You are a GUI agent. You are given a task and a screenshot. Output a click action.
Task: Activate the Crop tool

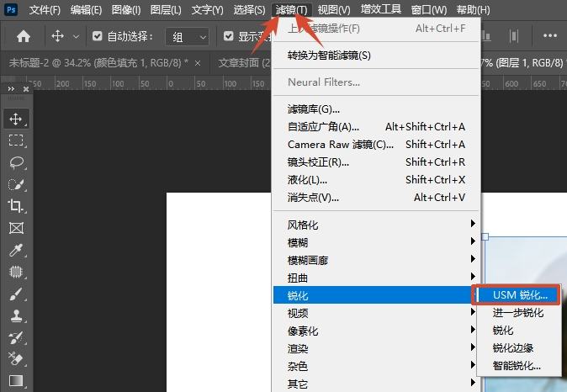click(16, 206)
